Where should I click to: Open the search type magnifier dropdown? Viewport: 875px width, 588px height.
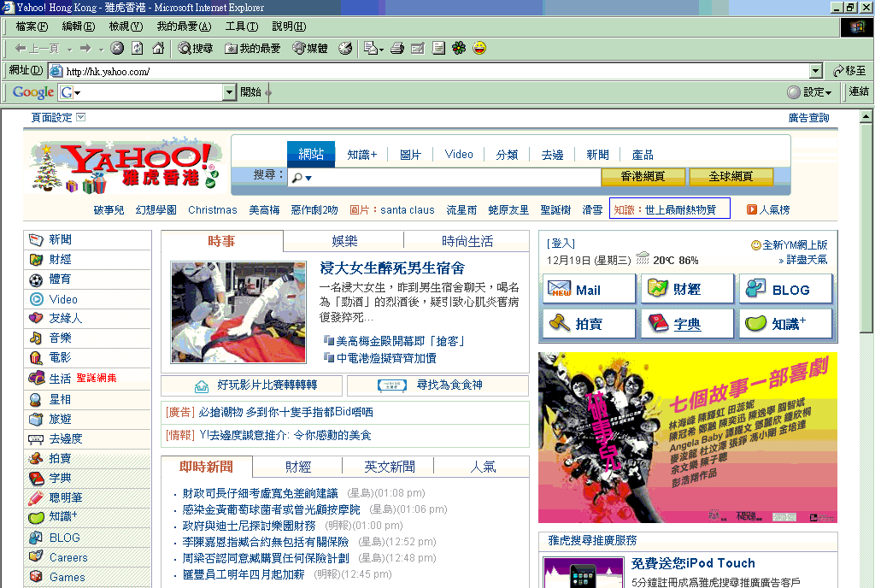pyautogui.click(x=302, y=178)
